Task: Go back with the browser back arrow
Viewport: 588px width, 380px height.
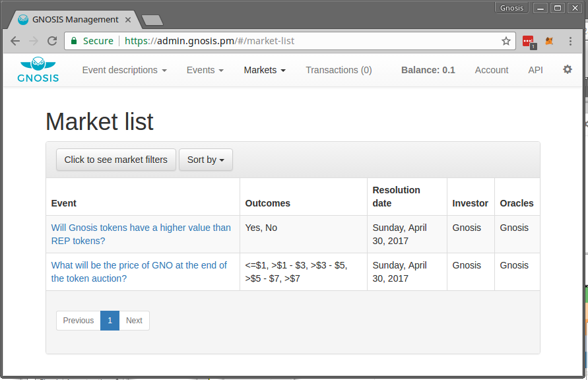Action: (x=15, y=41)
